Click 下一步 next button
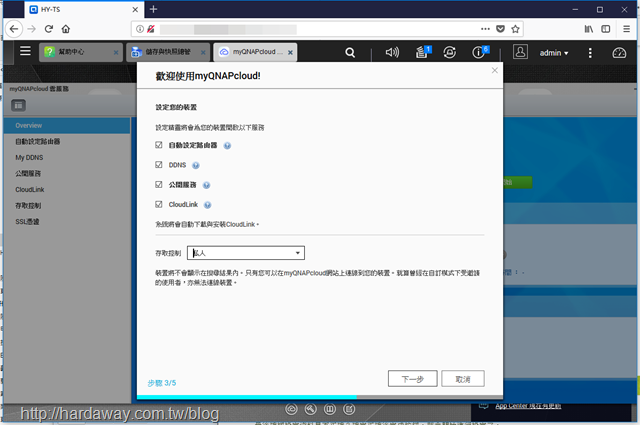This screenshot has width=640, height=425. coord(412,379)
